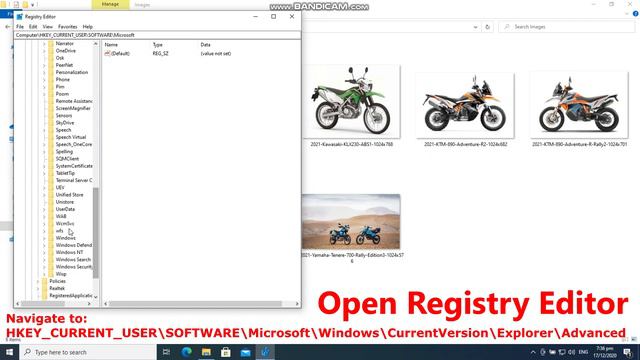
Task: Open the Mail app from the taskbar
Action: point(245,352)
